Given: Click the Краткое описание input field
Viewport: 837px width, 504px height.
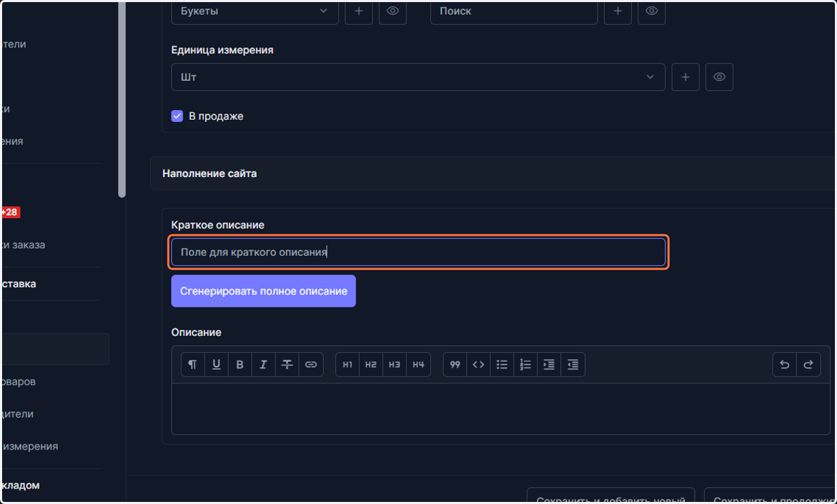Looking at the screenshot, I should [418, 252].
